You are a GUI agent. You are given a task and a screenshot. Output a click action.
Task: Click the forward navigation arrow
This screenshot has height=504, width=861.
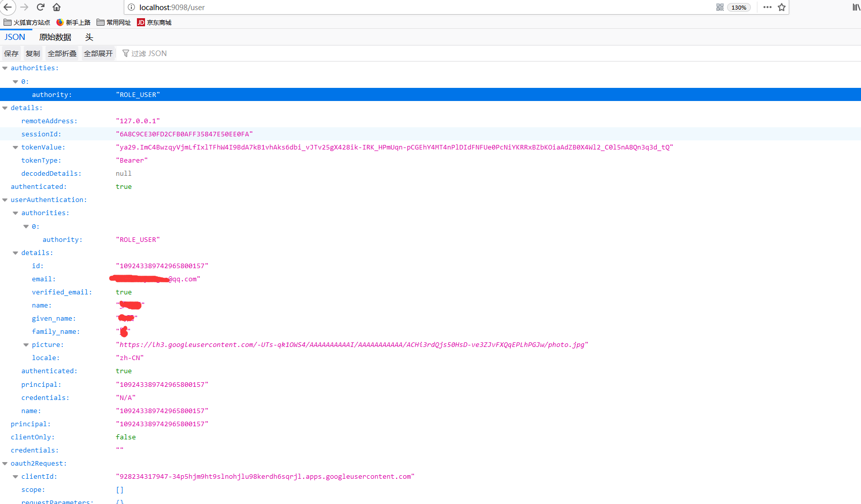24,8
